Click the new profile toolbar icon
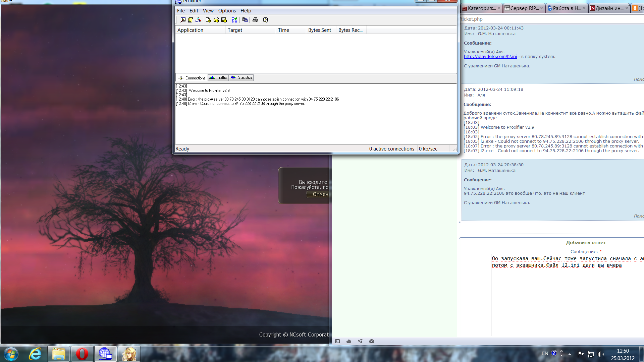 coord(208,20)
